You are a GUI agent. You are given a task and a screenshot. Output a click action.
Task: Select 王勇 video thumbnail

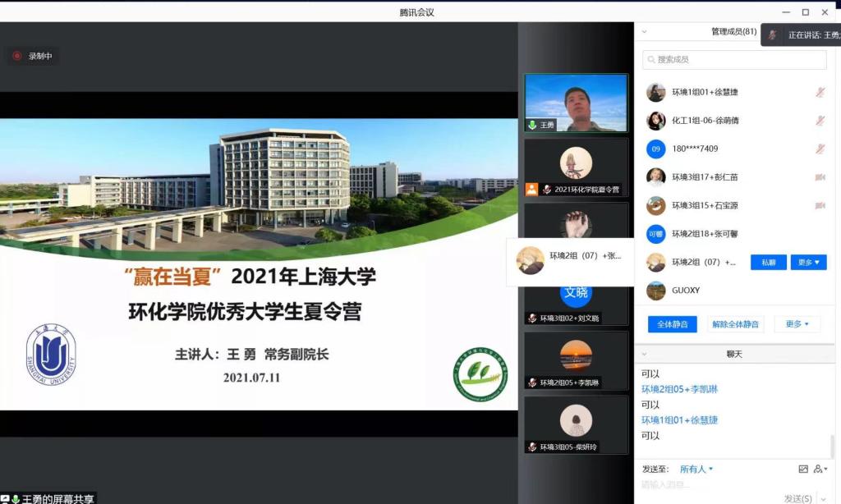(576, 103)
